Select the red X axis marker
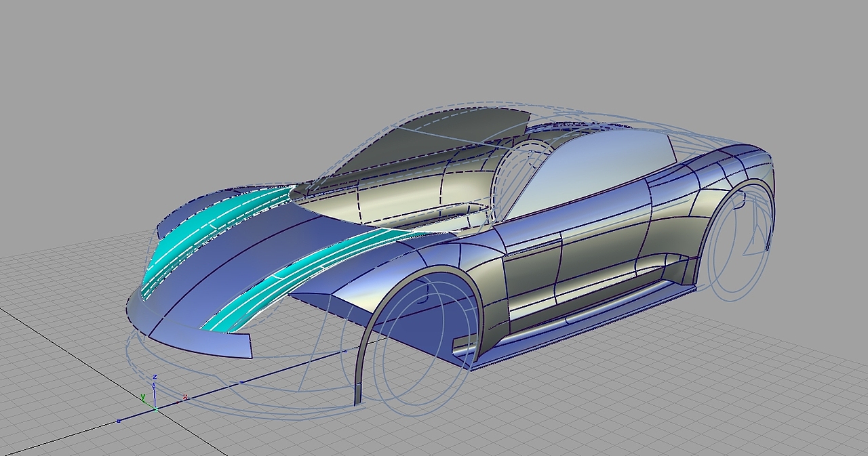 (185, 397)
